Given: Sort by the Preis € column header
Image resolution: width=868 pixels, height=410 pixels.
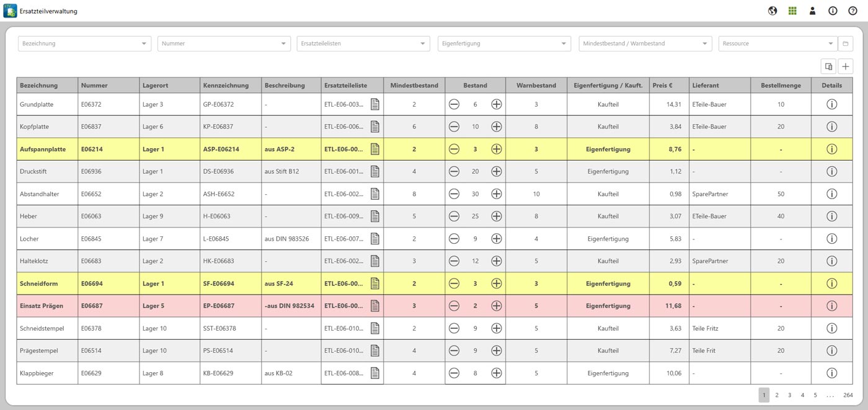Looking at the screenshot, I should pyautogui.click(x=663, y=86).
